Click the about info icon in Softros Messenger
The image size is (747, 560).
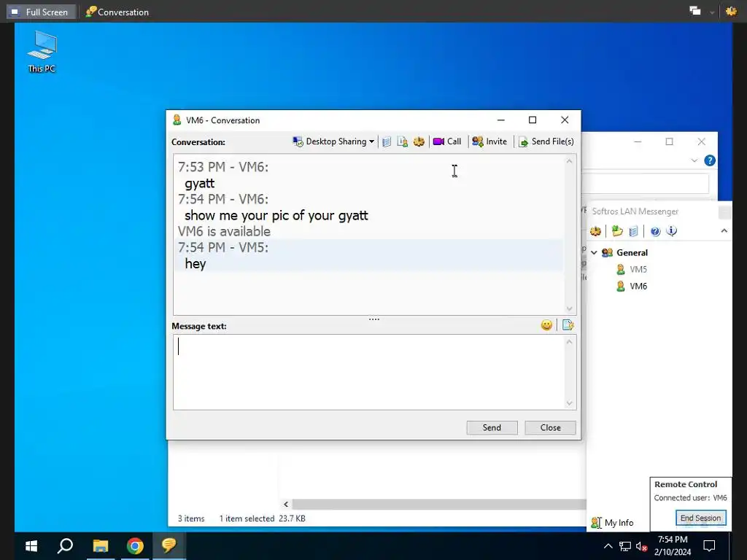coord(672,231)
